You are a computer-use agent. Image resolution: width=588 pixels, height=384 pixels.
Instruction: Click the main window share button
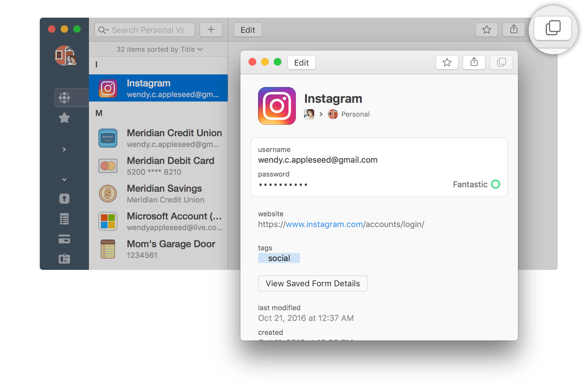[x=514, y=30]
